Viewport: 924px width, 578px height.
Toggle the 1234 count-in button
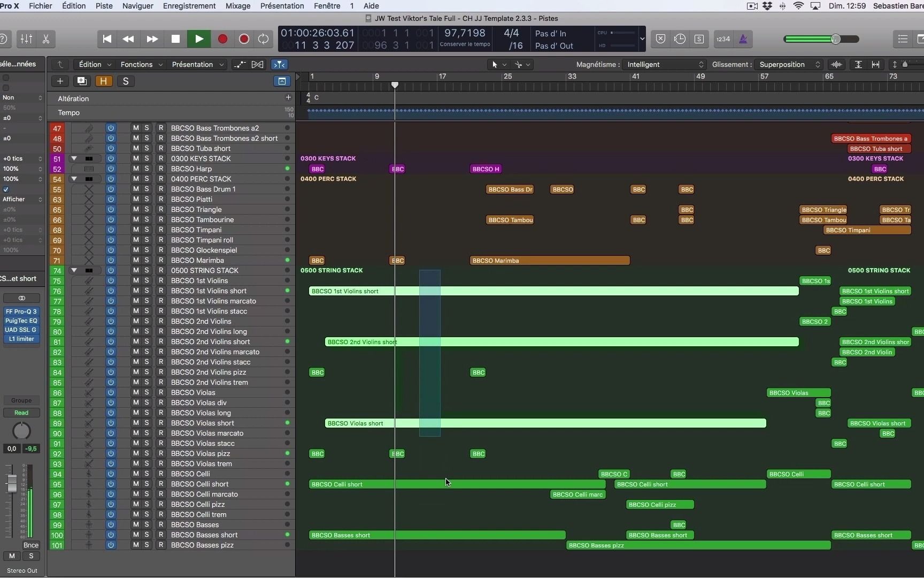point(723,39)
